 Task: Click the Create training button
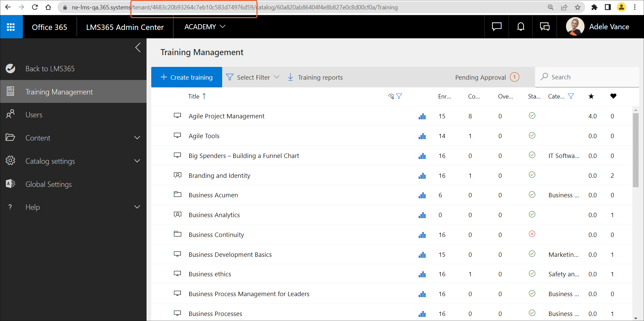pos(187,77)
